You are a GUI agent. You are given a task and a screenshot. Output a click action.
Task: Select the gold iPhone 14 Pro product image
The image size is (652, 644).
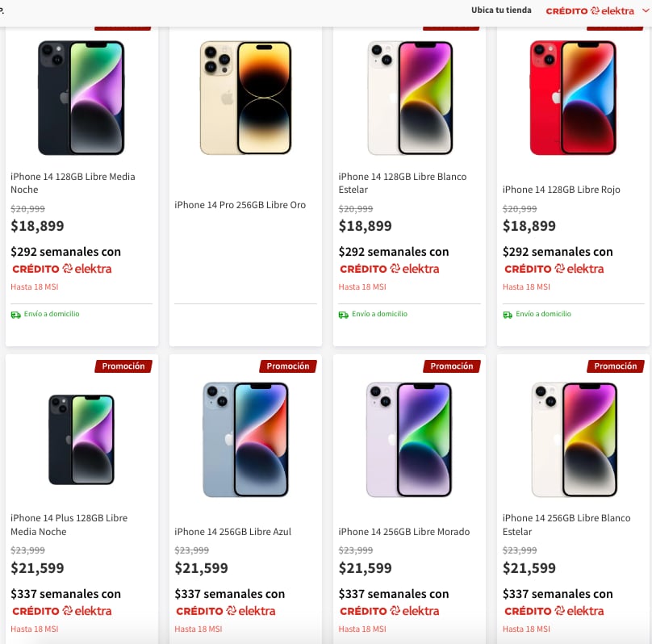click(245, 97)
